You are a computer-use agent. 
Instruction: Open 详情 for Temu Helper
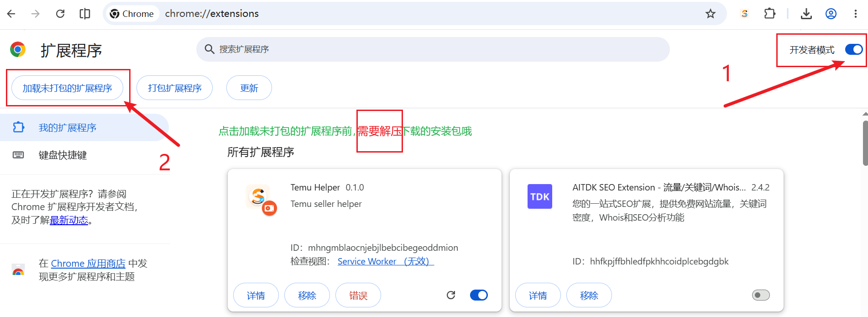[256, 296]
